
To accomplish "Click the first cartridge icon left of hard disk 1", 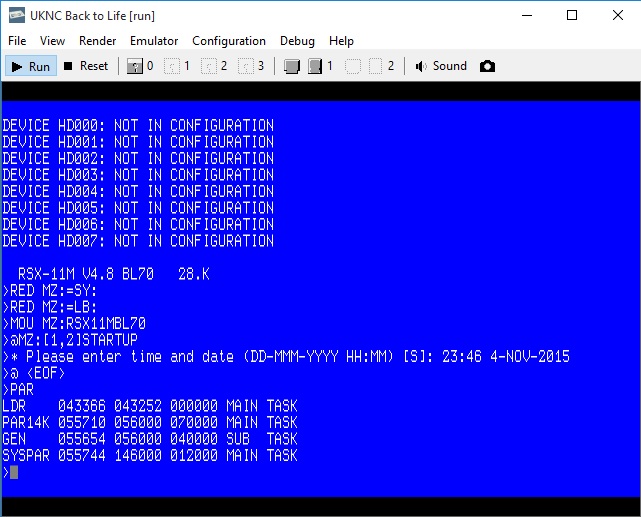I will pyautogui.click(x=292, y=66).
